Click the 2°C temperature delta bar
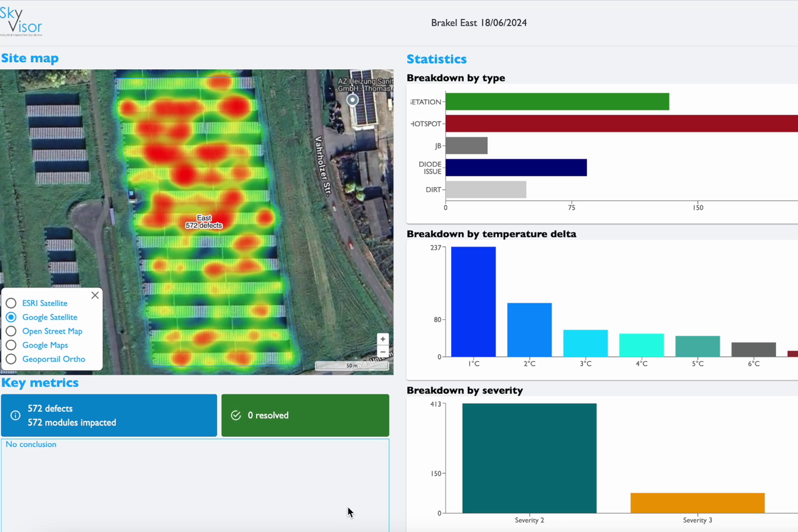Image resolution: width=798 pixels, height=532 pixels. pyautogui.click(x=529, y=330)
